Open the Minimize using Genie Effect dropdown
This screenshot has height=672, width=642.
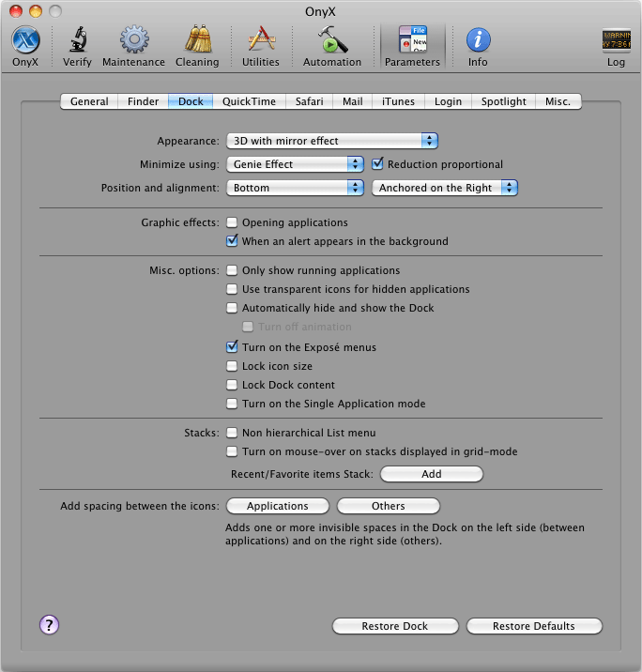click(296, 164)
